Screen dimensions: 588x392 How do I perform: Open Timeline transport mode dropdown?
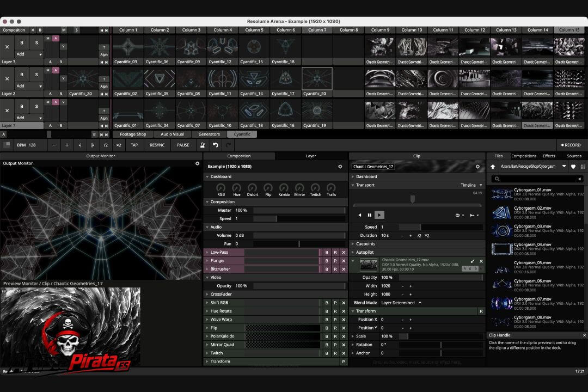click(x=471, y=185)
